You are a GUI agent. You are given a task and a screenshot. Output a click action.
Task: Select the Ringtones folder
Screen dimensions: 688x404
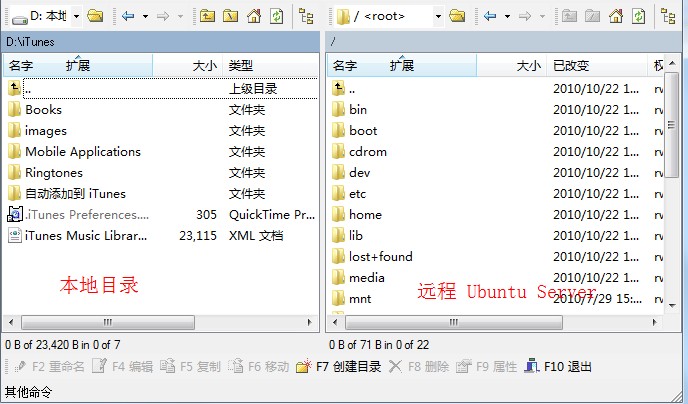[161, 173]
